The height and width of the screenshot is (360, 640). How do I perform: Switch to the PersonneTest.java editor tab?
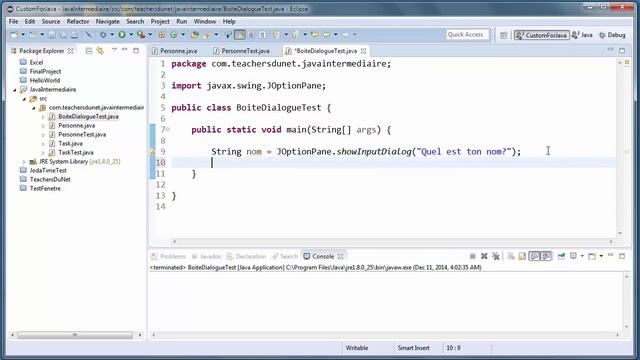242,51
